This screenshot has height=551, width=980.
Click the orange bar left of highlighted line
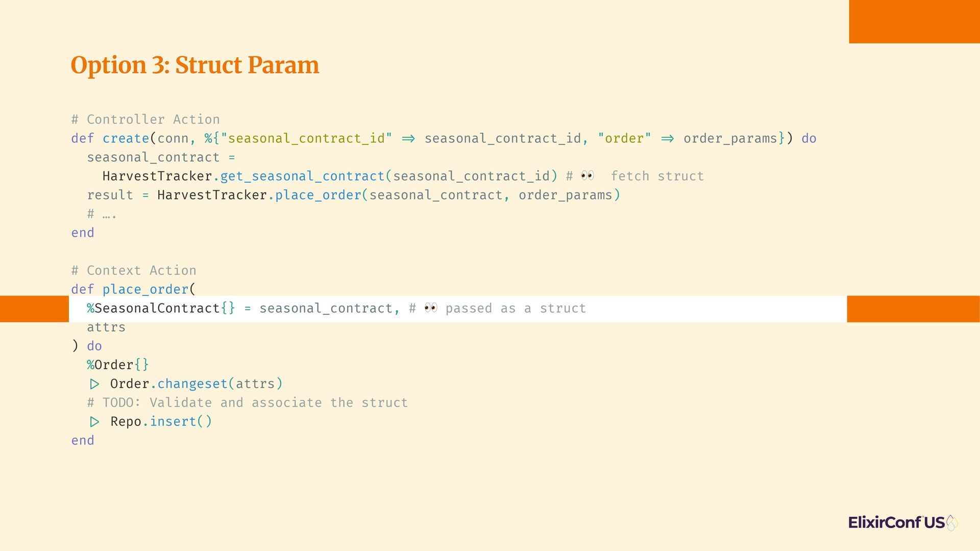click(x=34, y=309)
